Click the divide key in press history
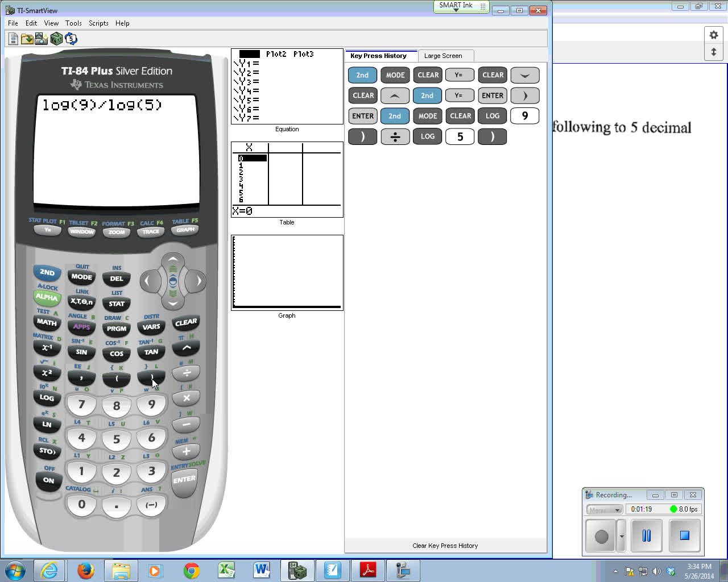 [x=395, y=136]
